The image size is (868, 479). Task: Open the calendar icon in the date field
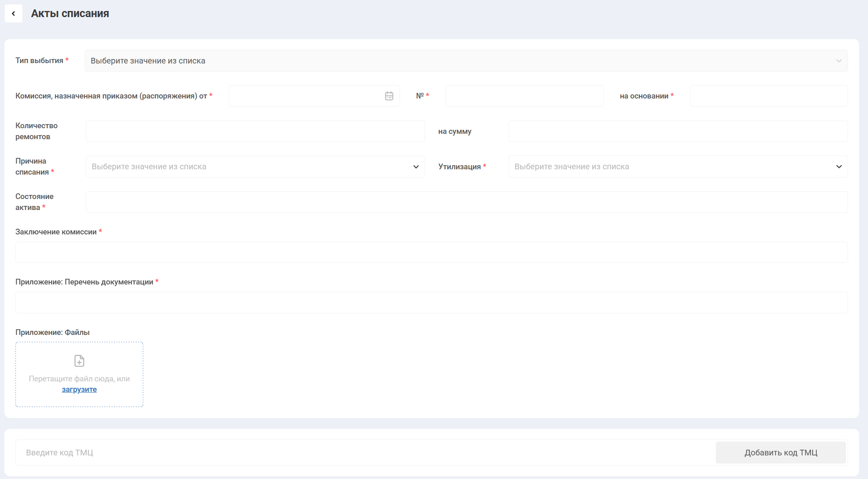[389, 96]
